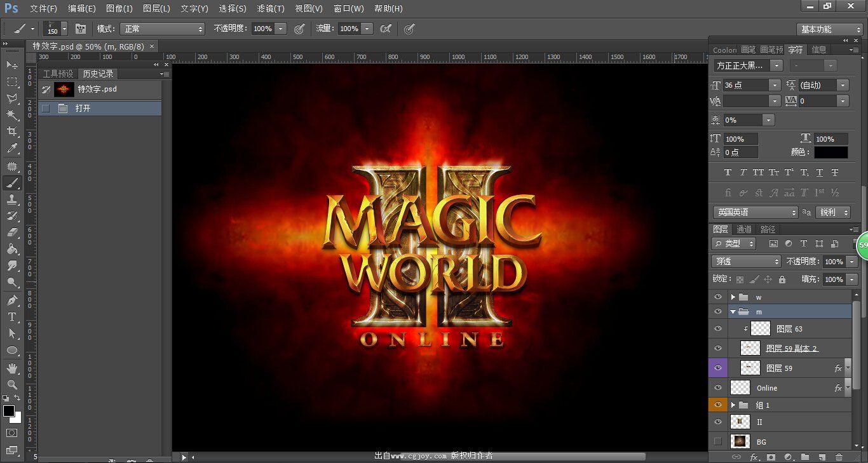
Task: Select the Healing Brush tool
Action: tap(12, 166)
